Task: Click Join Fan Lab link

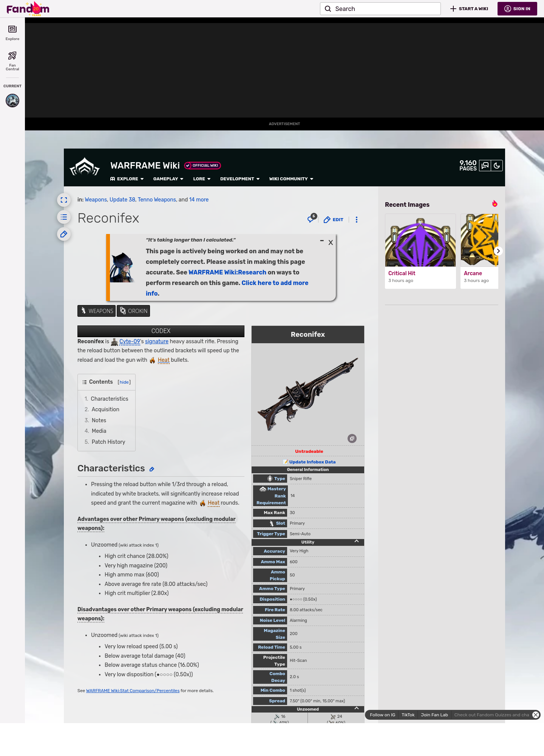Action: point(434,715)
